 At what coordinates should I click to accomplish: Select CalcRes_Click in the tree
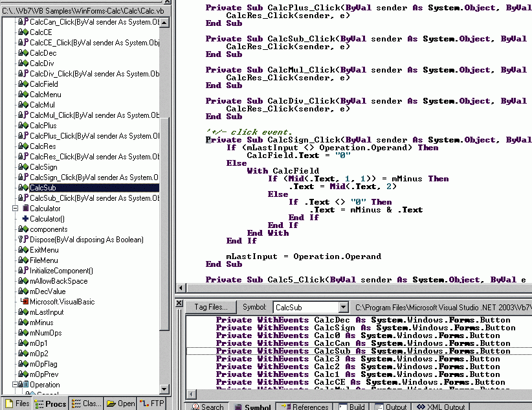(x=94, y=157)
